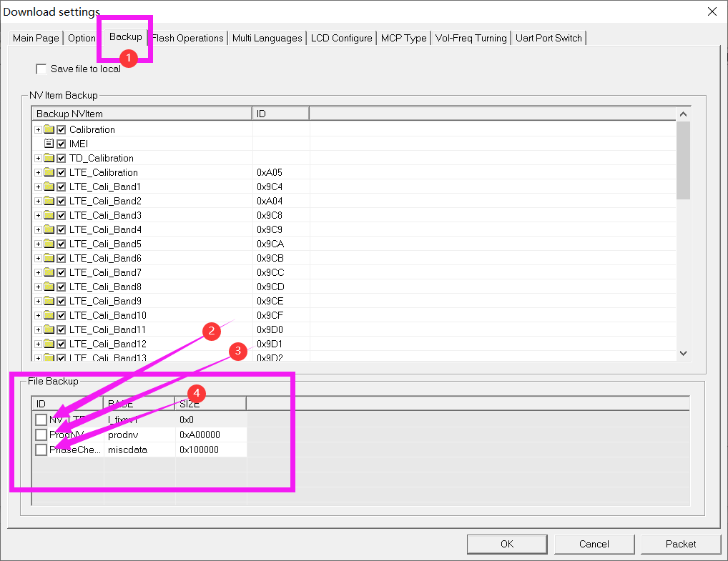The width and height of the screenshot is (728, 561).
Task: Enable Save file to local checkbox
Action: [x=41, y=69]
